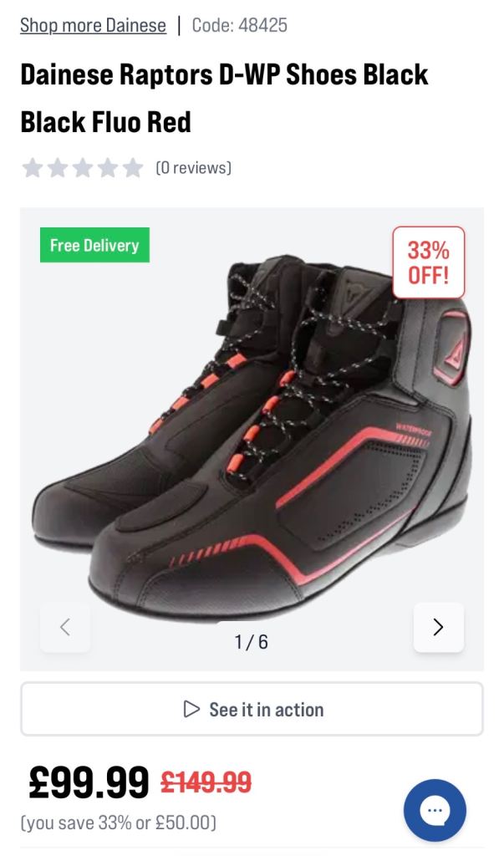Screen dimensions: 504x856
Task: Go to the previous product image
Action: tap(65, 627)
